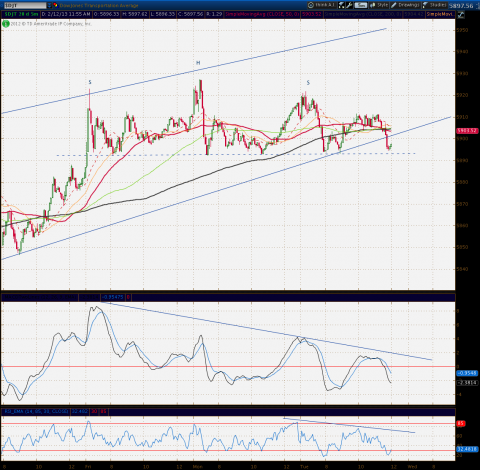Click the green circle indicator on the chart
This screenshot has height=470, width=480.
[x=6, y=24]
